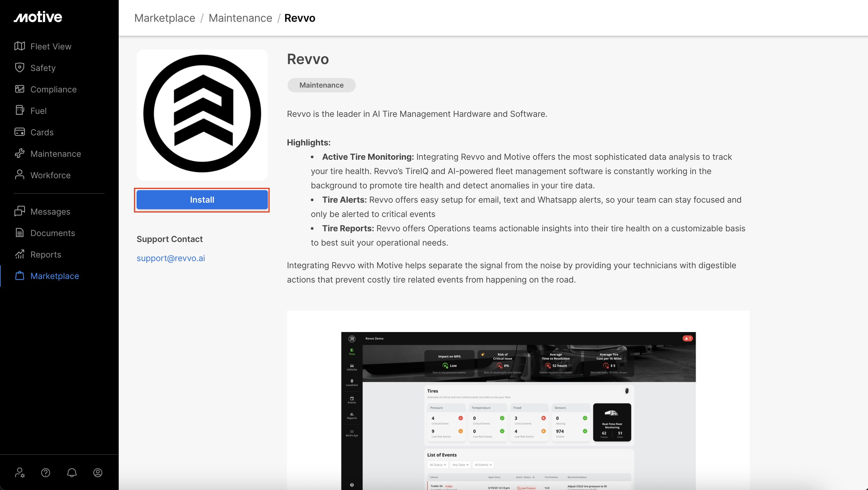Image resolution: width=868 pixels, height=490 pixels.
Task: Click the Revvo app title heading
Action: (x=308, y=59)
